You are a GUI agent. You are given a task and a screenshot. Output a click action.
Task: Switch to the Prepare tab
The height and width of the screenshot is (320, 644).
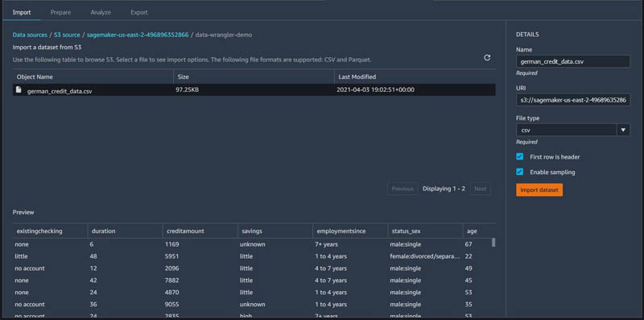pos(61,12)
